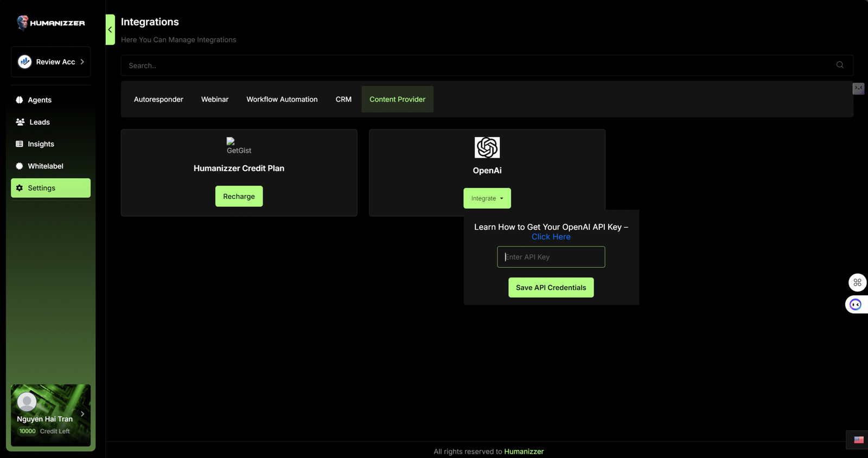Screen dimensions: 868x458
Task: Focus the integrations Search field
Action: (x=487, y=65)
